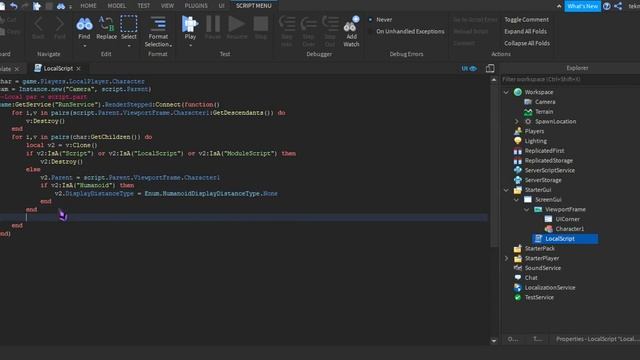Close the LocalScript editor tab
Viewport: 640px width, 360px height.
(x=78, y=69)
